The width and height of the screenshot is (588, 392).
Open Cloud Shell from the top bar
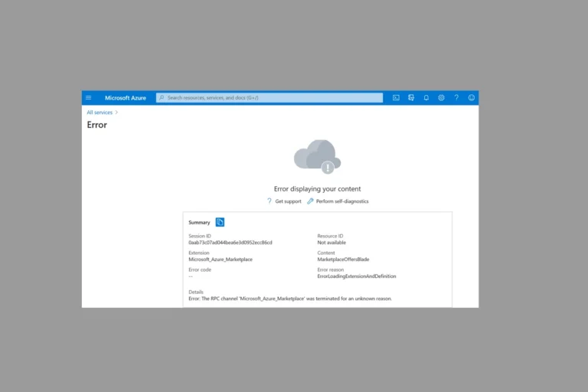pos(396,98)
